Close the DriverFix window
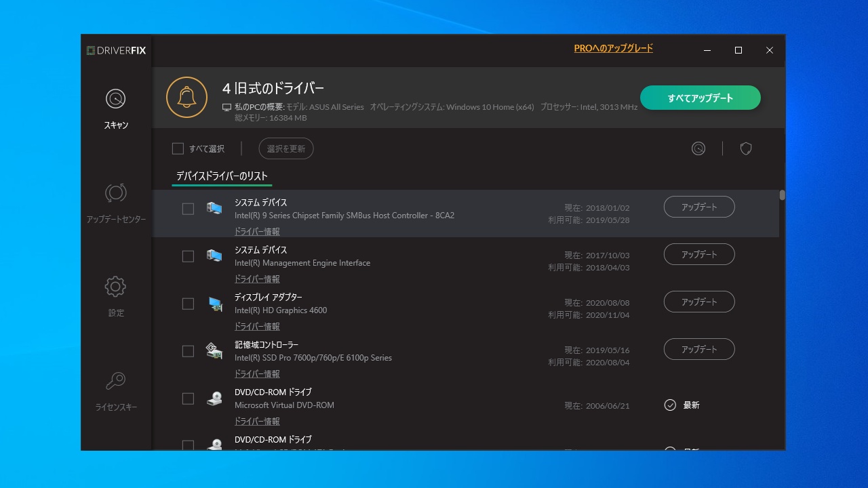Image resolution: width=868 pixels, height=488 pixels. coord(770,50)
